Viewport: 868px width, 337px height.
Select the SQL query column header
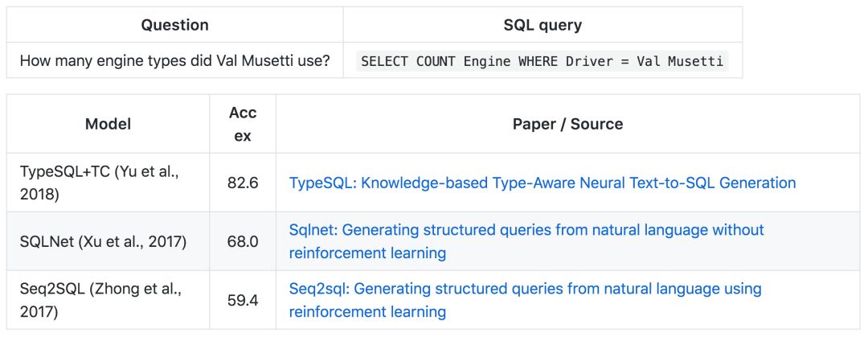pos(542,25)
